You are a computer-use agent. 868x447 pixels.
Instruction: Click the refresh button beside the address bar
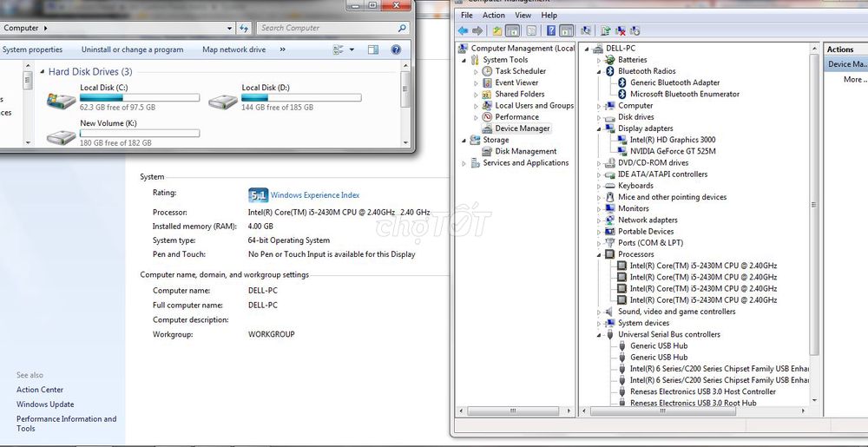coord(244,28)
